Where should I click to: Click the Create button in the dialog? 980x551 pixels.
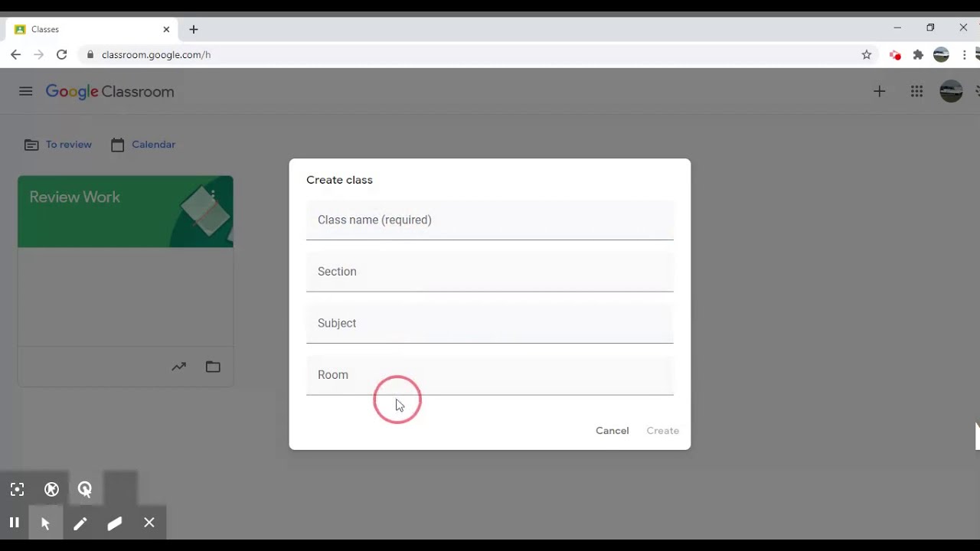pos(663,431)
